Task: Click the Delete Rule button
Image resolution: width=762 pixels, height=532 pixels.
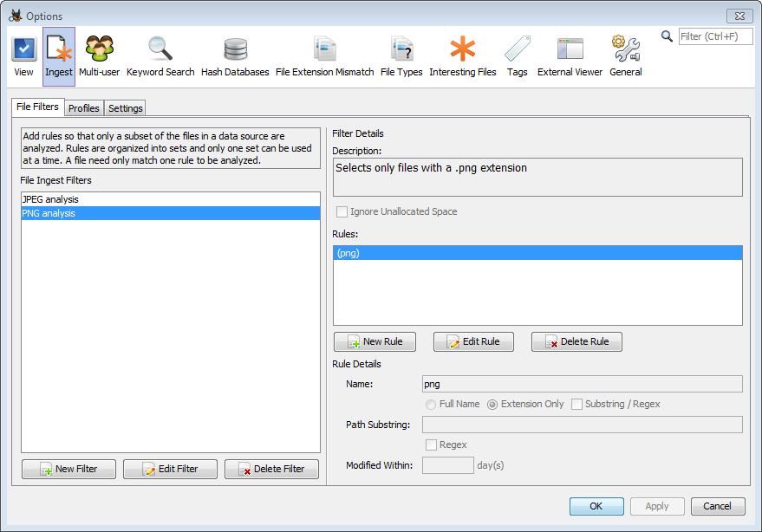Action: [x=576, y=341]
